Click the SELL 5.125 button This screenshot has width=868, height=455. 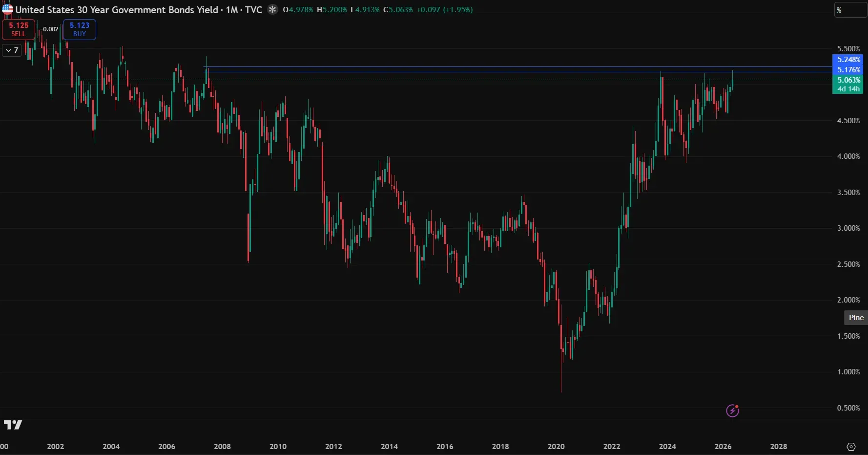tap(19, 29)
